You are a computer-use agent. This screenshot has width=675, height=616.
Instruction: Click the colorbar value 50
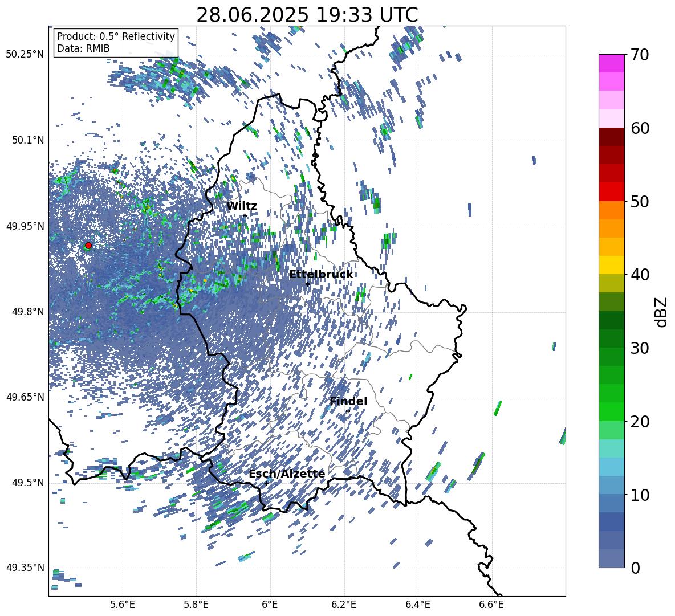(x=640, y=201)
